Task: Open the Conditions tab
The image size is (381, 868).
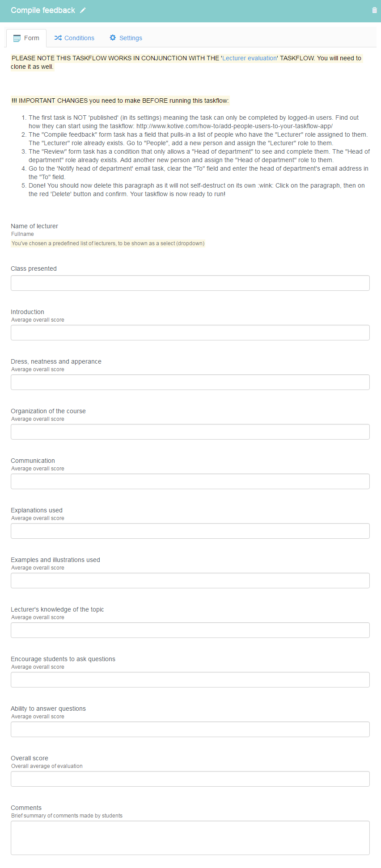Action: coord(74,38)
